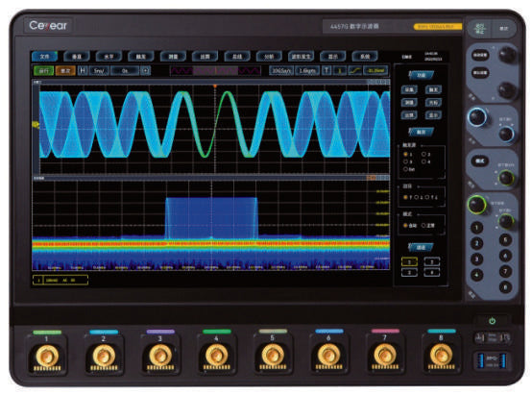Select the falling edge slope radio

(x=416, y=197)
